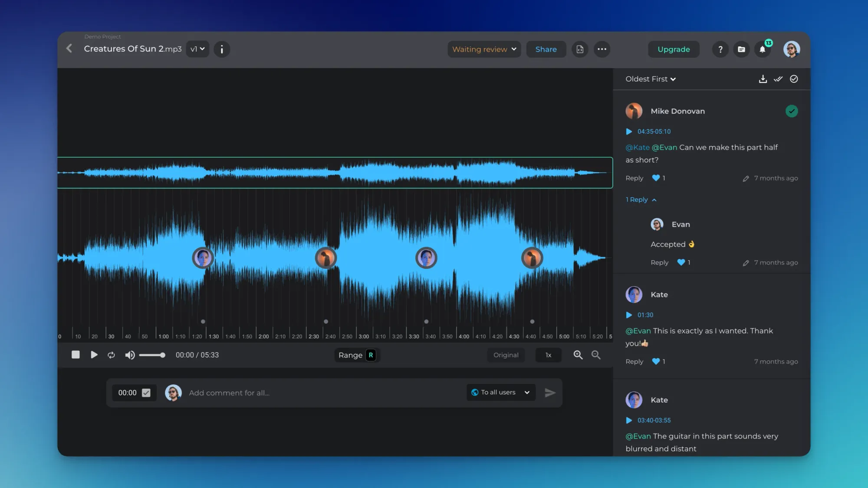Screen dimensions: 868x488
Task: Toggle the resolved checkmark on Mike Donovan's comment
Action: click(x=792, y=111)
